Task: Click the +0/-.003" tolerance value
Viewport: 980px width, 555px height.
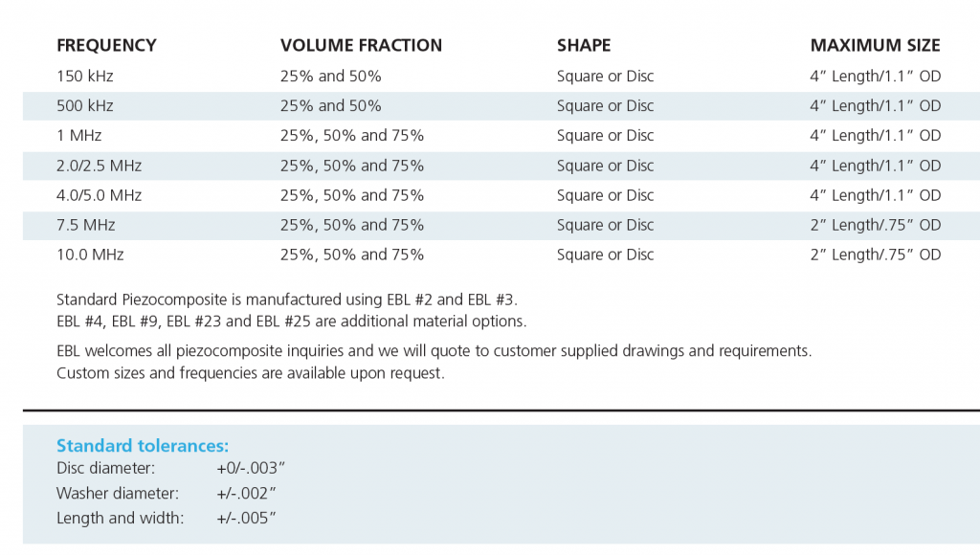Action: 252,469
